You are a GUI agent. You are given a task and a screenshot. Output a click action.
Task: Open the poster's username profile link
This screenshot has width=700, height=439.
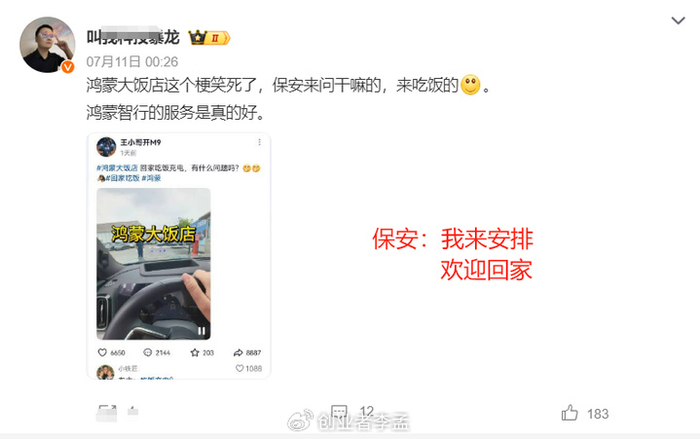pos(133,38)
